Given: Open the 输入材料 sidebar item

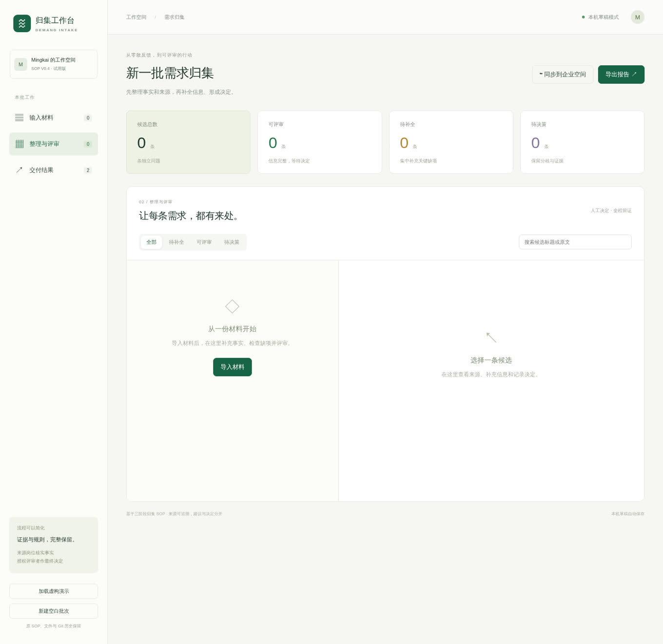Looking at the screenshot, I should tap(54, 118).
